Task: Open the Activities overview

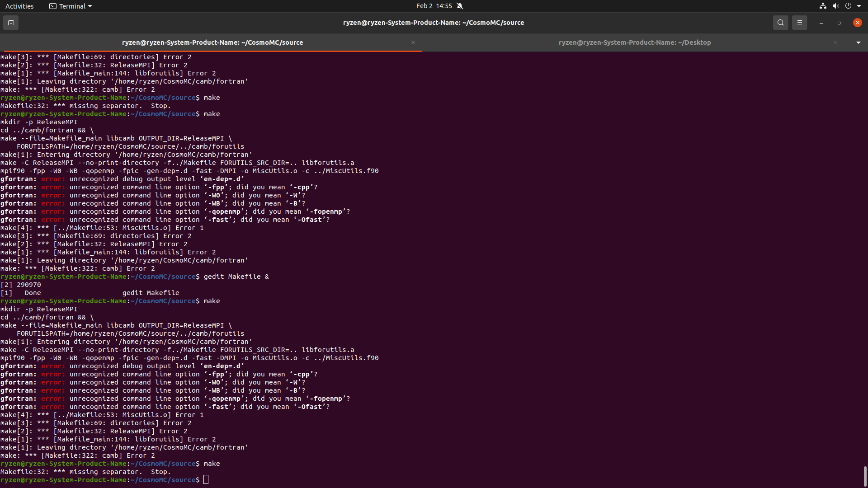Action: tap(19, 6)
